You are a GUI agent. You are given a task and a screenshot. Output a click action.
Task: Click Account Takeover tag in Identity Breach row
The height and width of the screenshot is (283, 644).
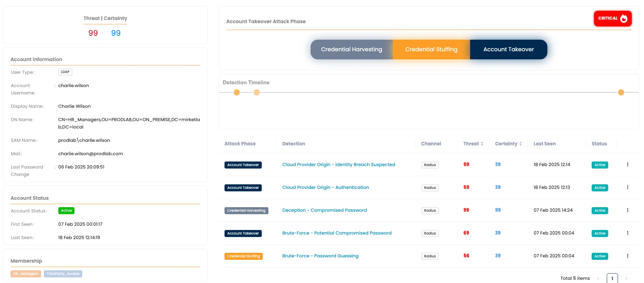click(243, 165)
